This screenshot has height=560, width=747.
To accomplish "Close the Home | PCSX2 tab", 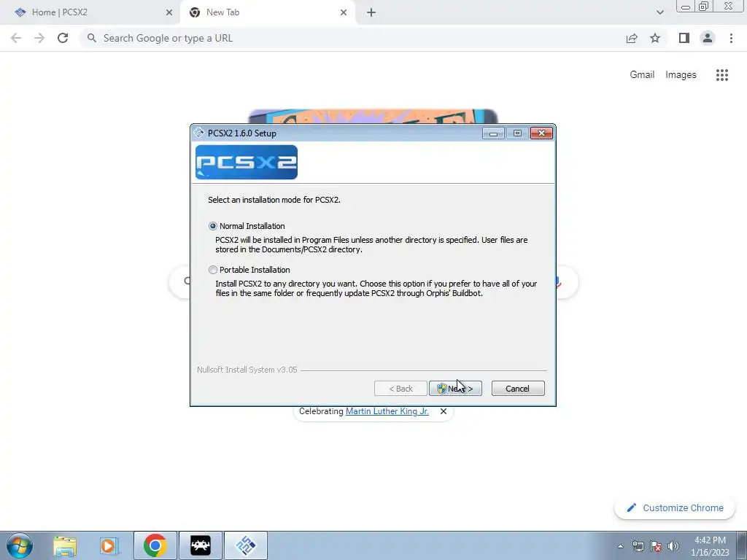I will point(169,12).
